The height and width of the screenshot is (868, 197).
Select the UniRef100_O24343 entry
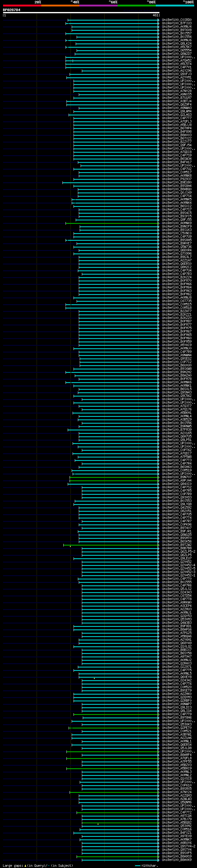[x=177, y=592]
